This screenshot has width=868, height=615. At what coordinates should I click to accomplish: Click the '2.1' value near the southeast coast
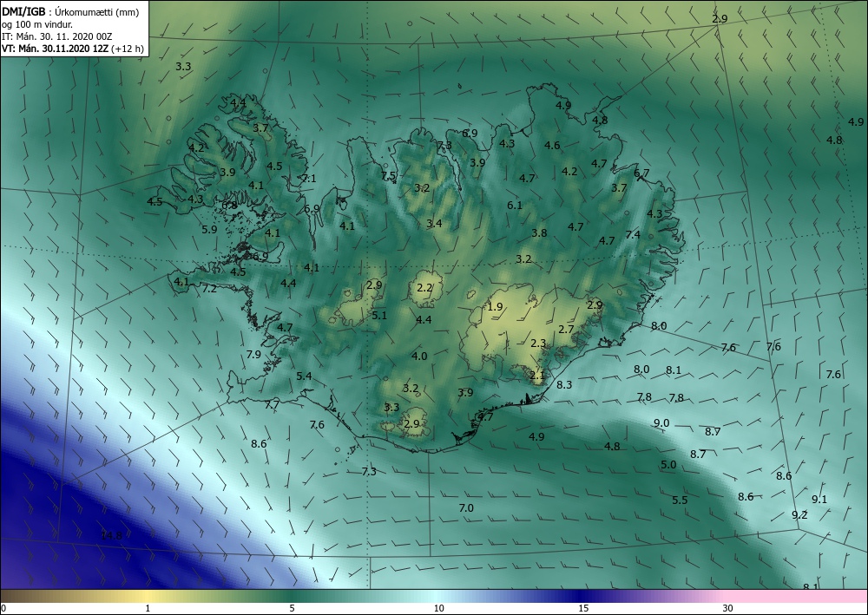click(537, 375)
